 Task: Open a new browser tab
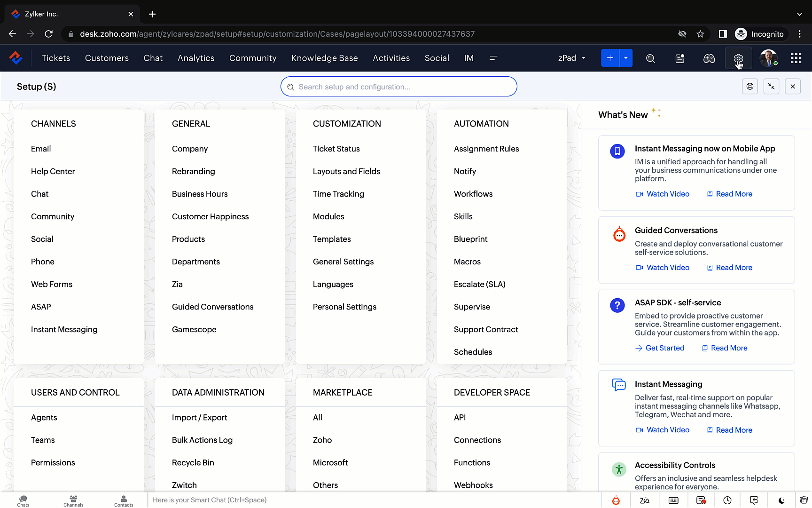152,14
